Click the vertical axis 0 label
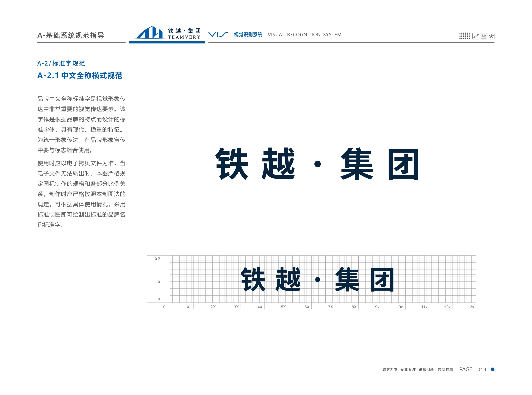Viewport: 532px width, 395px height. (x=159, y=299)
